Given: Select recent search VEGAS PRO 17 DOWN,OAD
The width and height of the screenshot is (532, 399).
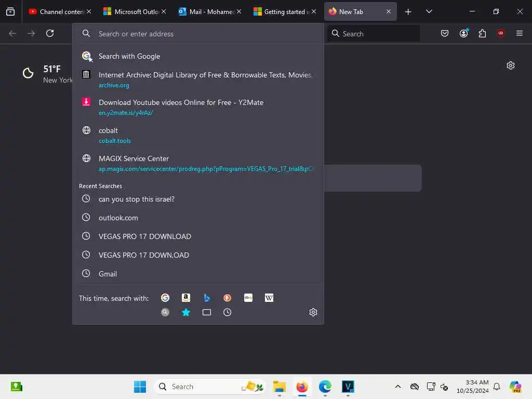Looking at the screenshot, I should (x=198, y=255).
